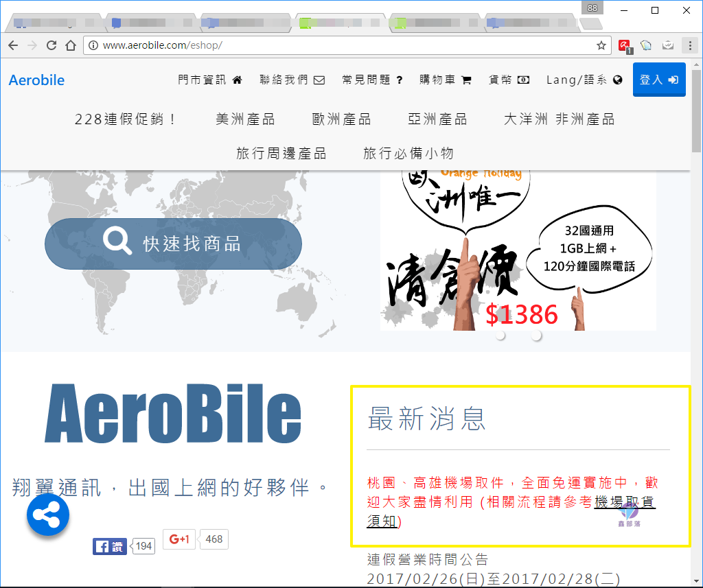Open the 購物車 shopping cart
This screenshot has width=703, height=588.
pyautogui.click(x=445, y=80)
